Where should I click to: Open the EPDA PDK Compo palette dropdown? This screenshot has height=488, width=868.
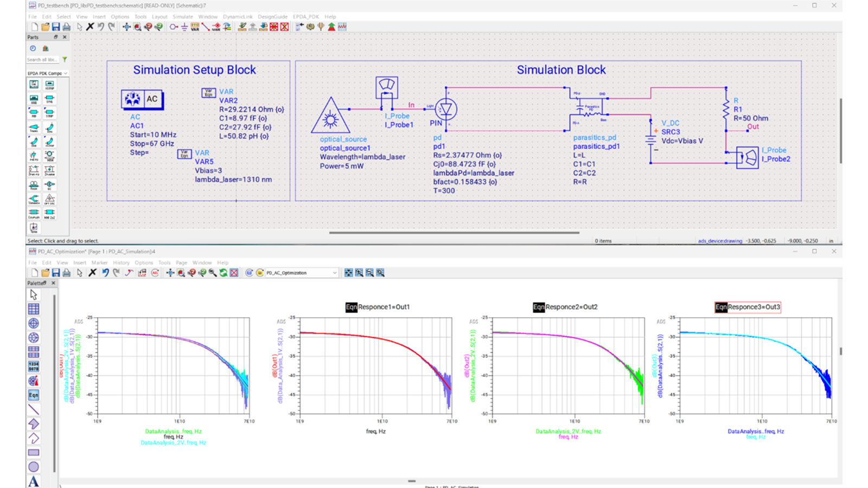66,72
